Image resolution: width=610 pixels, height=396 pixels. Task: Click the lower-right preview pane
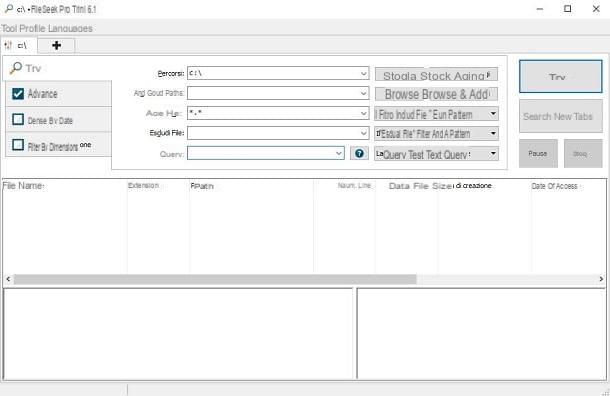point(482,333)
